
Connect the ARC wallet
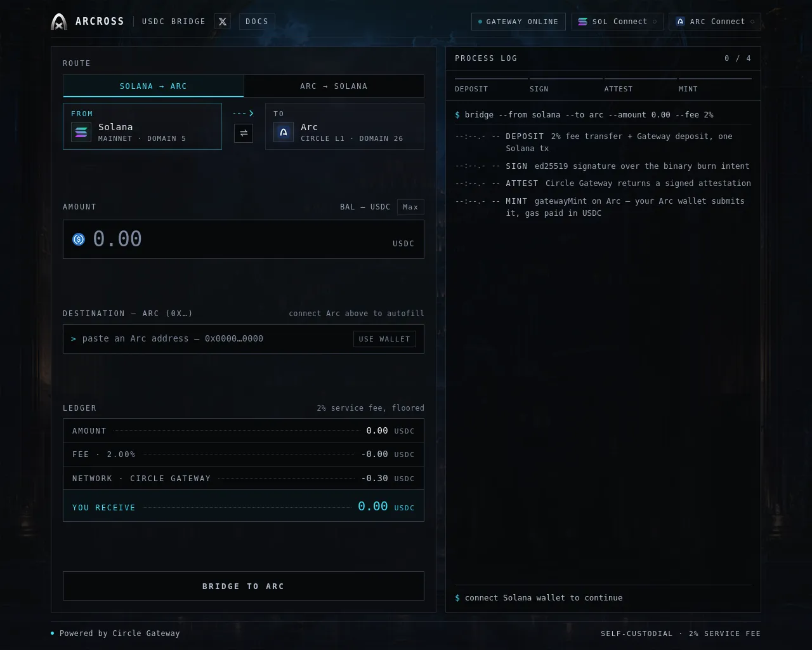click(715, 22)
